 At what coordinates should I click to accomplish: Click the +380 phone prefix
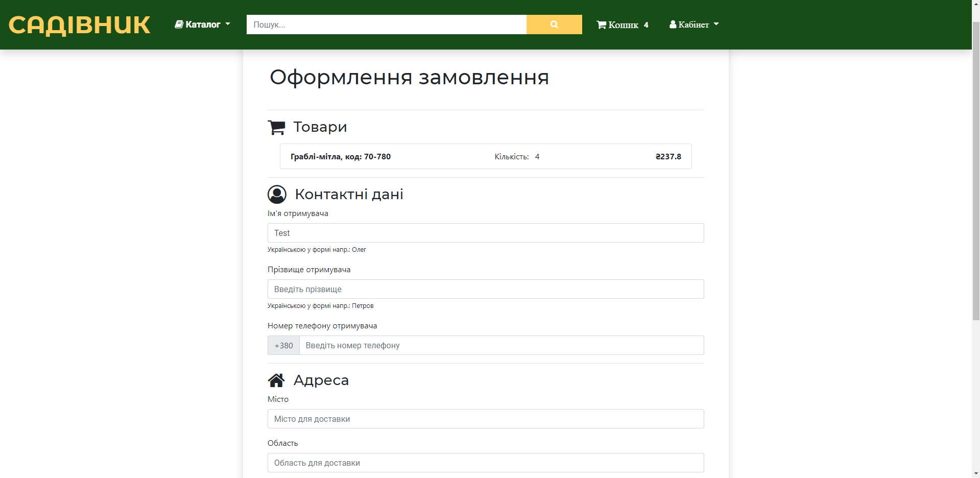click(283, 345)
